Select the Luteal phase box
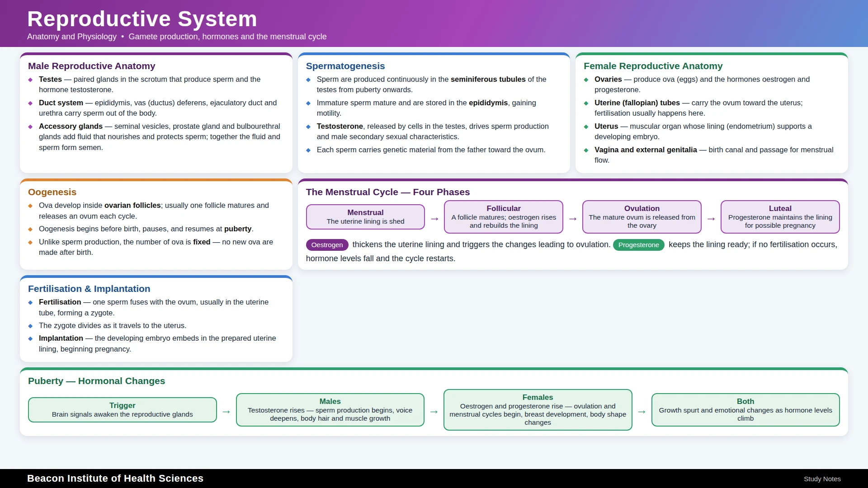 pyautogui.click(x=780, y=217)
